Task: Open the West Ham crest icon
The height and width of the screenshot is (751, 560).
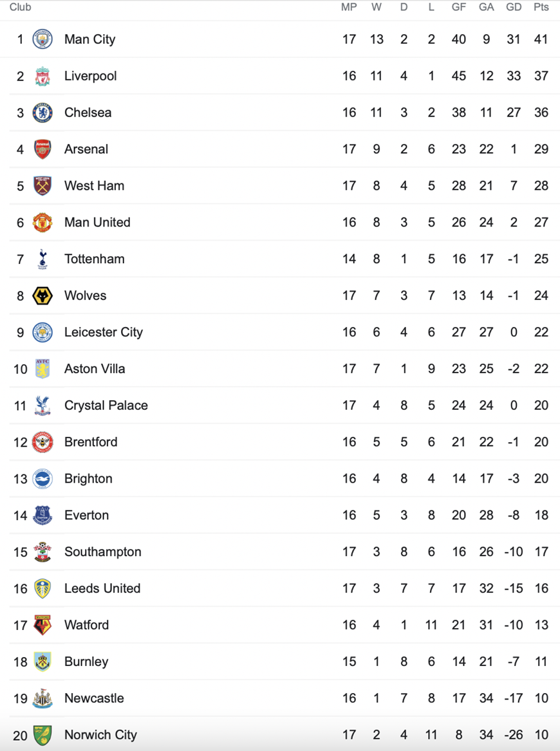Action: click(x=42, y=186)
